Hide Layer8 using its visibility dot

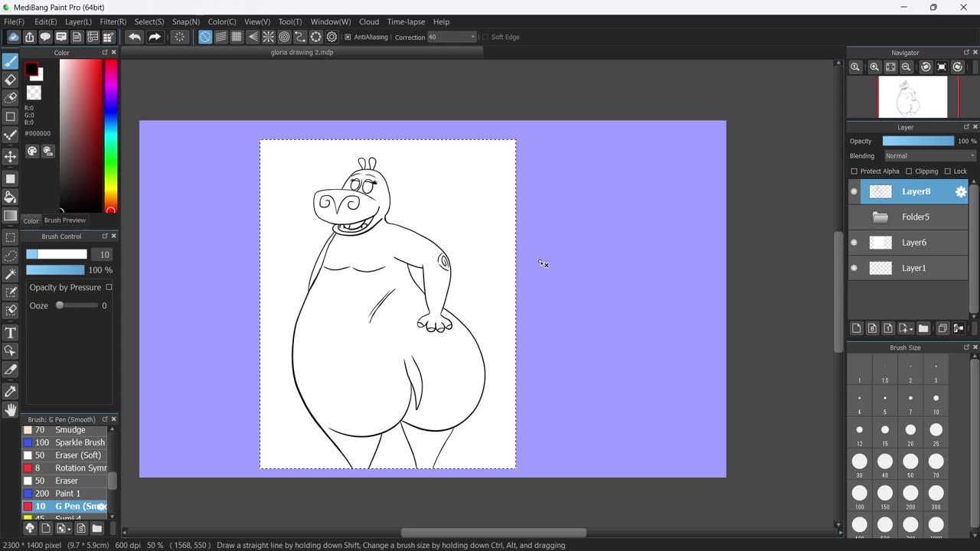[854, 192]
